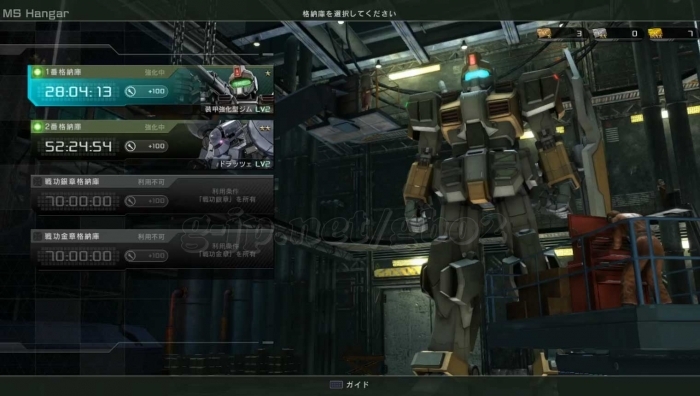Select the 1番格納庫 hangar slot
The width and height of the screenshot is (700, 396).
pyautogui.click(x=151, y=86)
